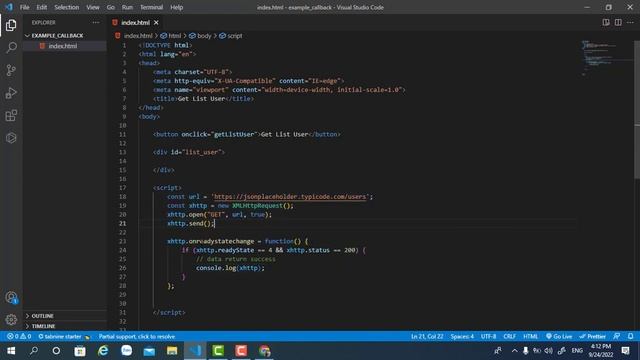Click console.log(xhttp) code line
The height and width of the screenshot is (360, 640).
tap(230, 268)
